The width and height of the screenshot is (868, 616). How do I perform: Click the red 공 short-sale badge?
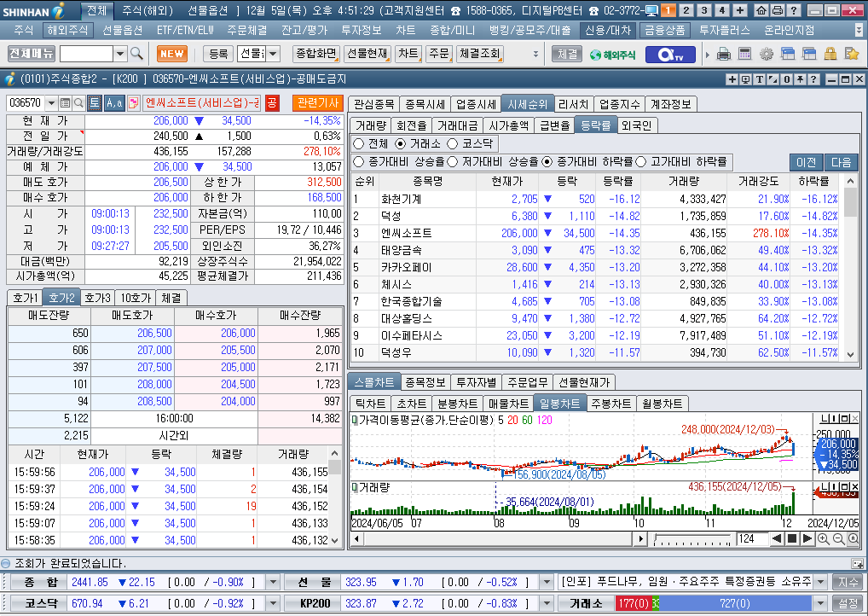coord(272,102)
